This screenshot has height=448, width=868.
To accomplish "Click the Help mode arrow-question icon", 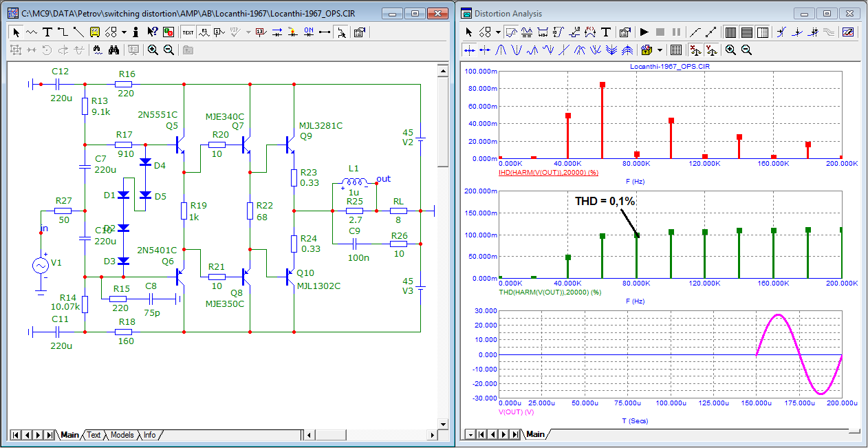I will point(152,32).
